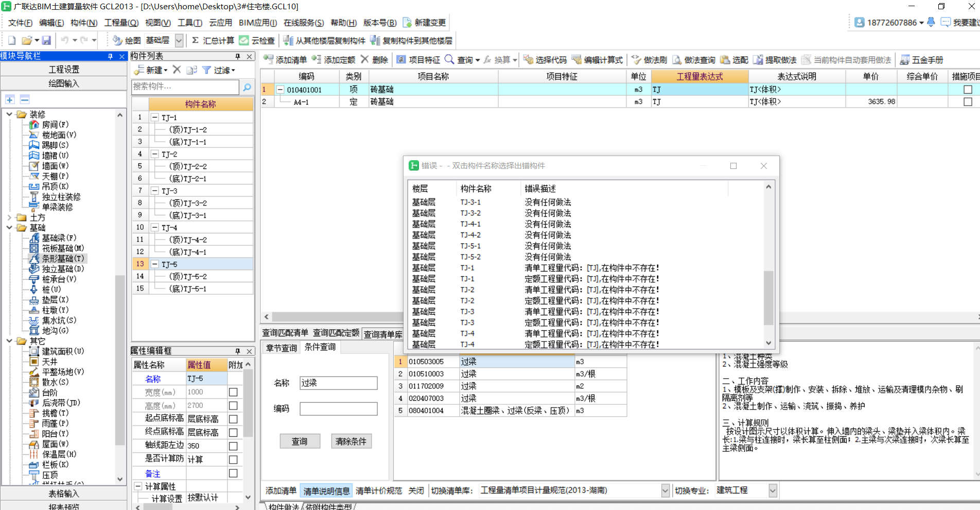Screen dimensions: 980x510
Task: Click the undo arrow icon
Action: point(64,40)
